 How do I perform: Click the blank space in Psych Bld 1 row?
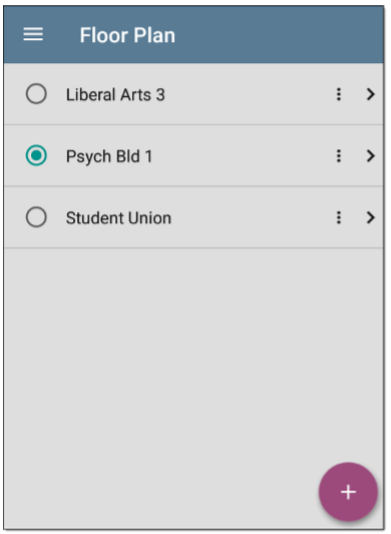(242, 156)
